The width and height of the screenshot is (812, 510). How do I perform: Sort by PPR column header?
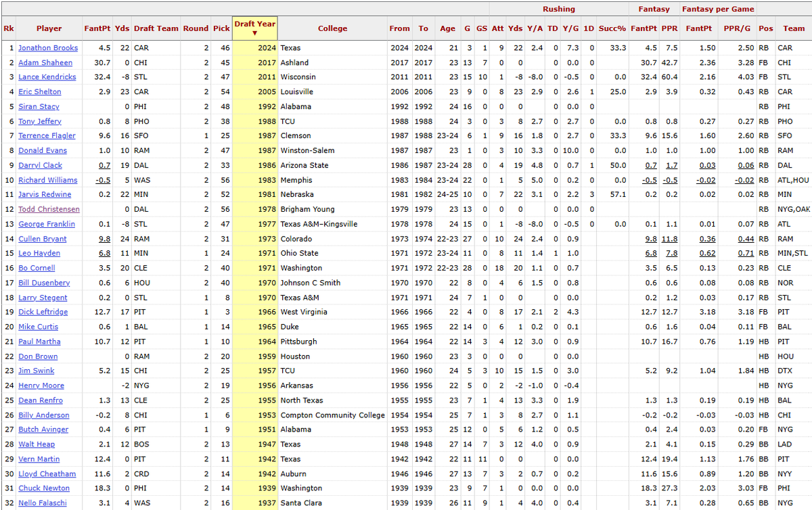pos(669,28)
